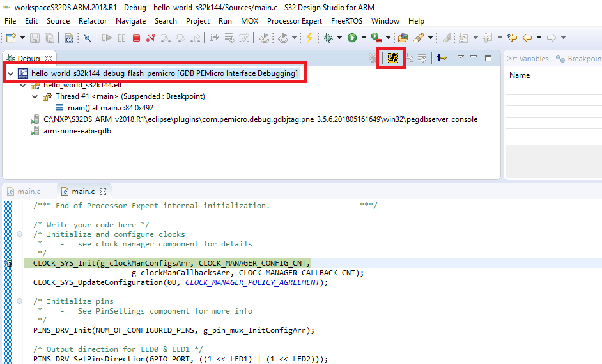Select the Thread #1 Suspended Breakpoint row

pyautogui.click(x=124, y=96)
